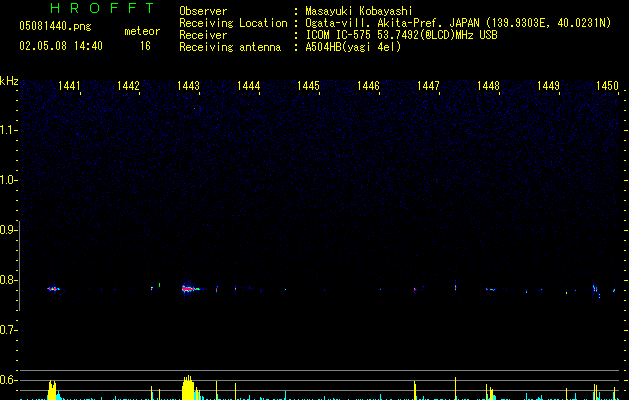Click the meteor count label
Image resolution: width=629 pixels, height=400 pixels.
[x=142, y=31]
